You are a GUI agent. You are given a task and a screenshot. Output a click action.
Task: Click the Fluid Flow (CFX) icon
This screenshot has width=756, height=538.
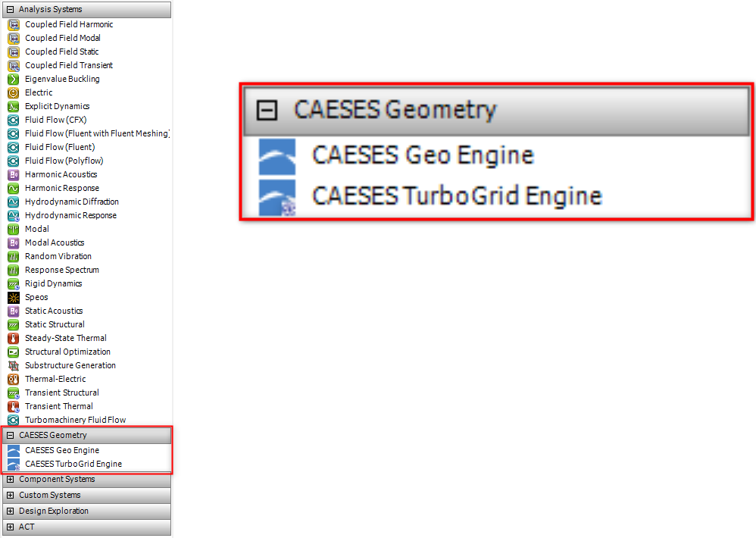14,120
